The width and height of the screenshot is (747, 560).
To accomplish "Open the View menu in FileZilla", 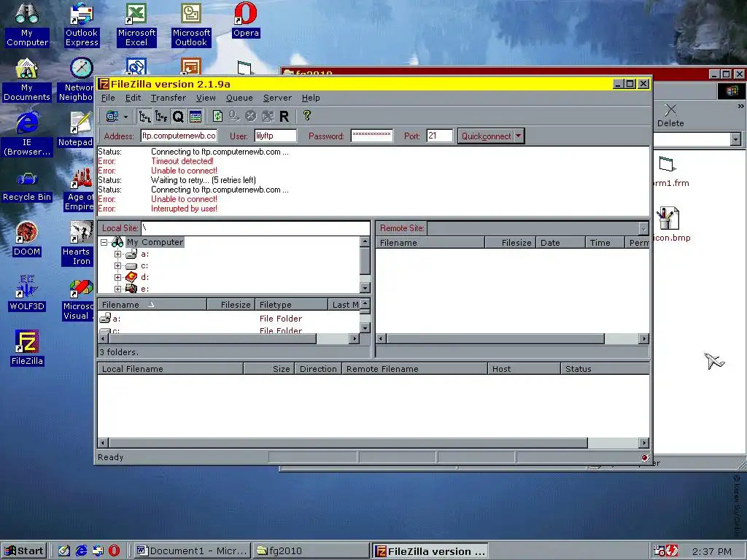I will [206, 98].
